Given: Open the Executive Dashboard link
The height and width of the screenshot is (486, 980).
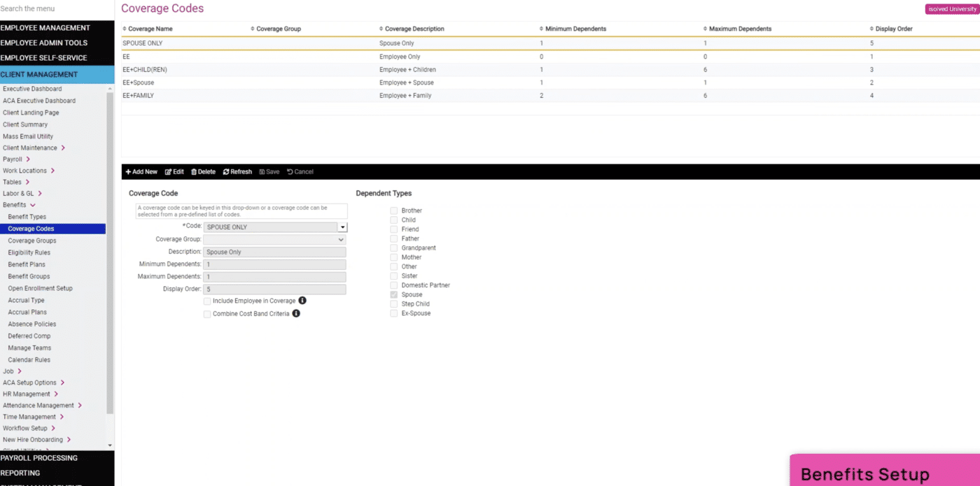Looking at the screenshot, I should [x=33, y=88].
